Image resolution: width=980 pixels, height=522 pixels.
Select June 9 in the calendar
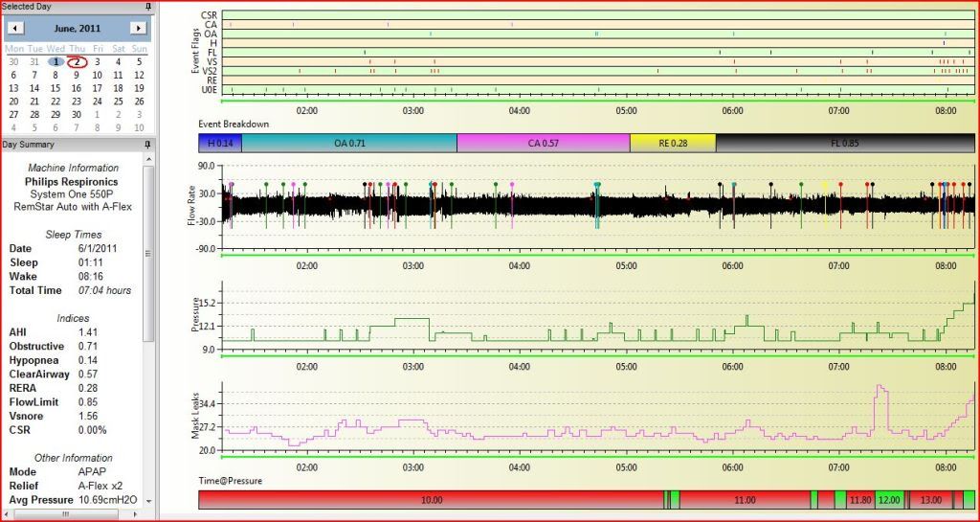pos(77,75)
